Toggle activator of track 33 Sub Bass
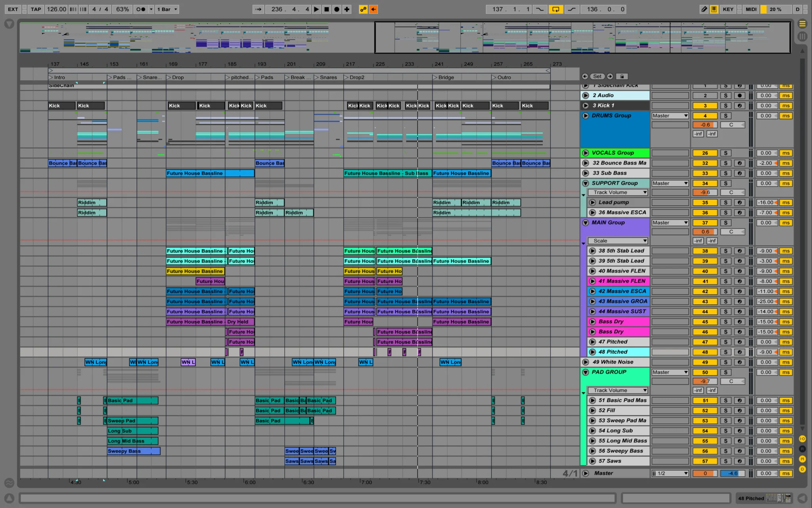 705,173
